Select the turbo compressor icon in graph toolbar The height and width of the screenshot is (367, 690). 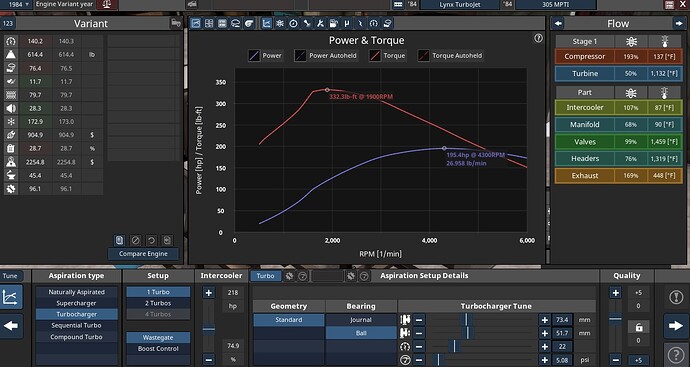point(249,23)
